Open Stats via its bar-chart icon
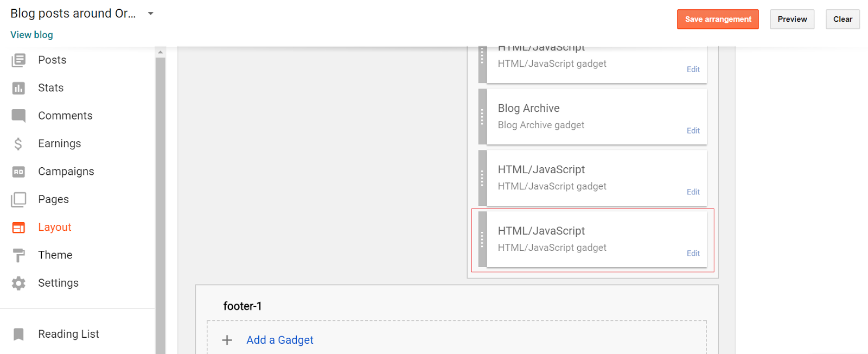 coord(18,87)
